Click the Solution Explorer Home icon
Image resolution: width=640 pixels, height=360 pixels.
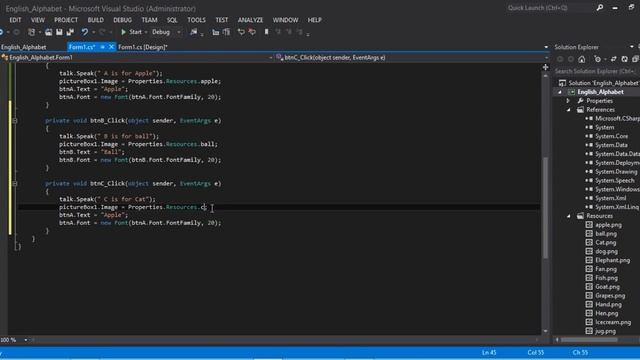582,59
